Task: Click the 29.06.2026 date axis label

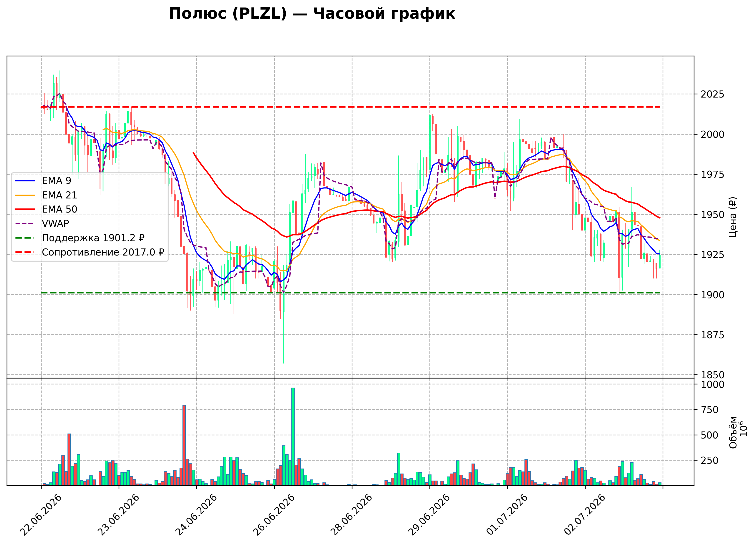Action: tap(429, 515)
